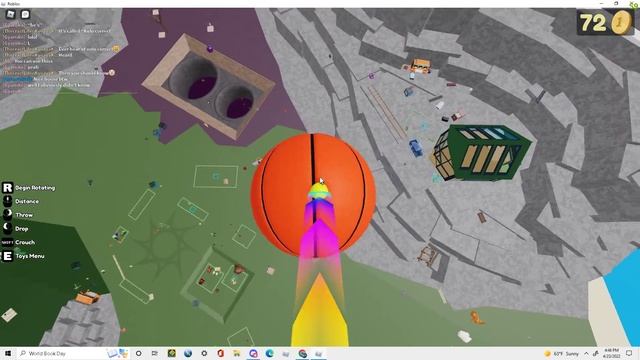Open Cortana circle on the taskbar
The image size is (640, 360).
point(138,353)
